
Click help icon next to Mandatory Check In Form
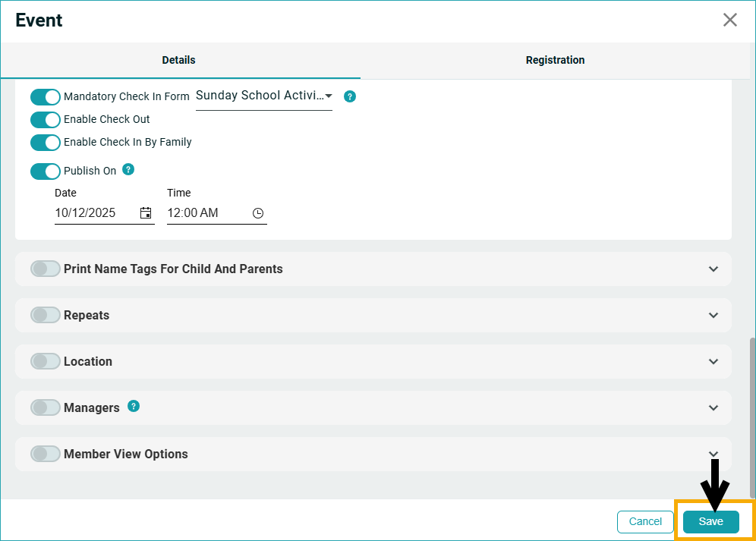[x=350, y=96]
